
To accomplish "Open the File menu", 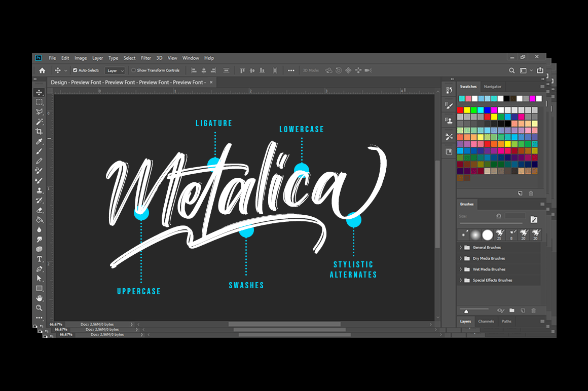I will click(x=52, y=58).
